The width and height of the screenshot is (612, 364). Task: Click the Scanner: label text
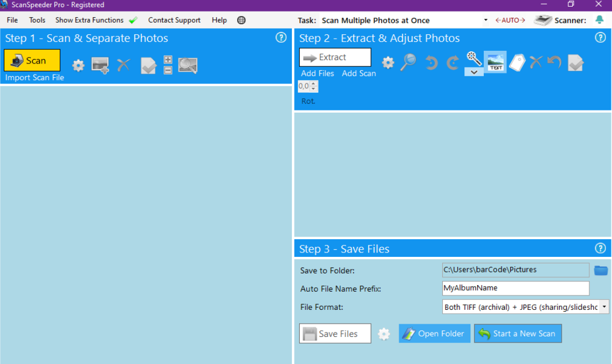pos(570,20)
